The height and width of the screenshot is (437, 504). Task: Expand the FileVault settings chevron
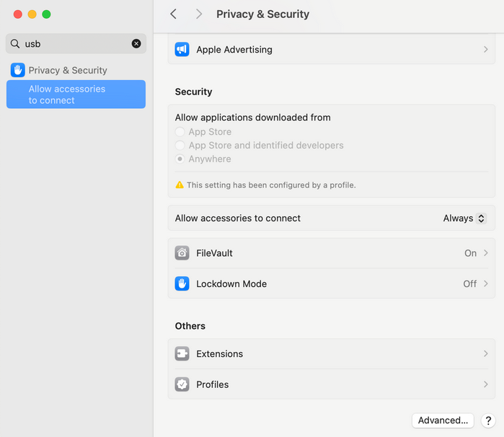pos(486,253)
